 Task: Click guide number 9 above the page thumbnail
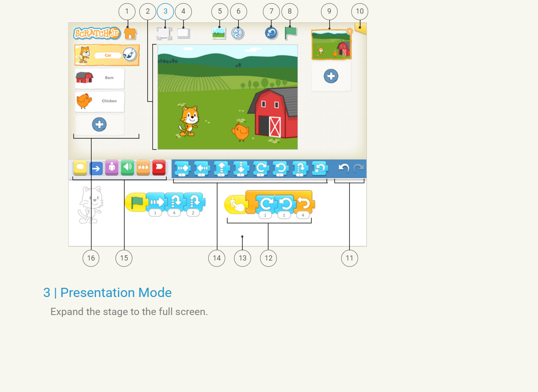click(x=329, y=11)
